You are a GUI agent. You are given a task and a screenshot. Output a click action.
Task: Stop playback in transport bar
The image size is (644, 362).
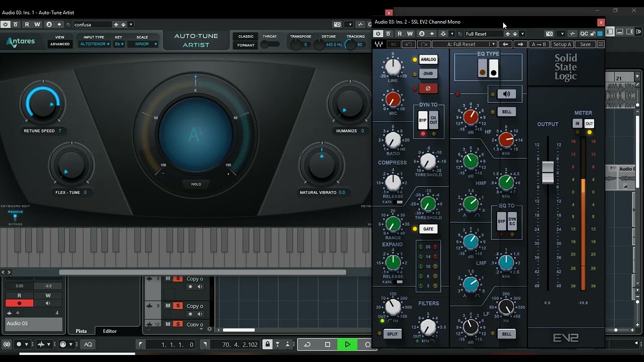328,344
